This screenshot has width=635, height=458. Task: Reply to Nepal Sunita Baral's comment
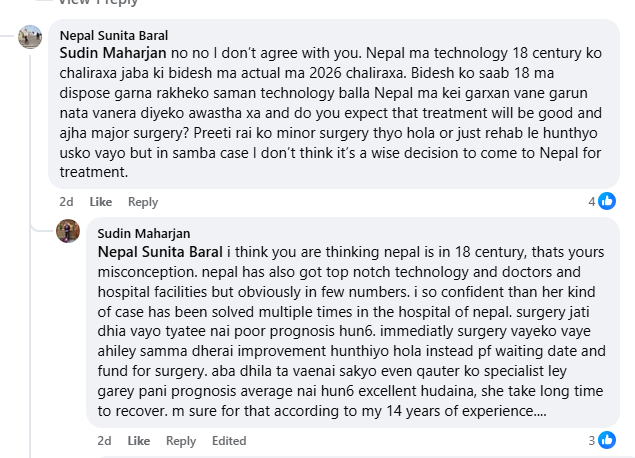point(143,202)
